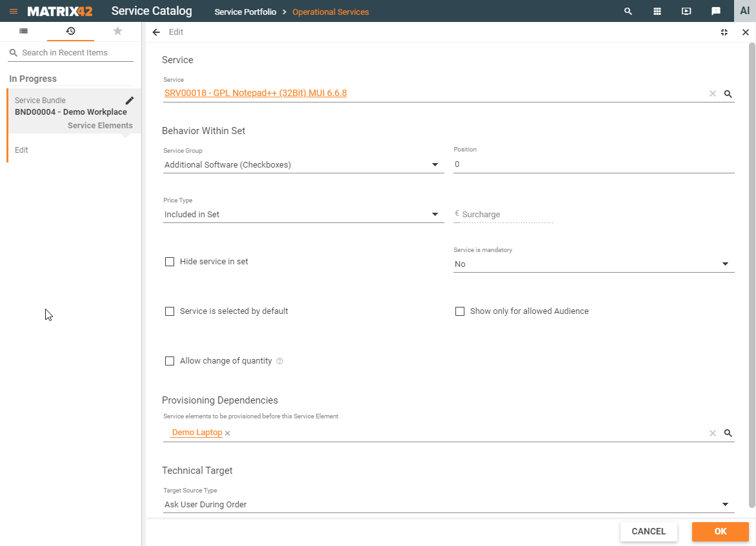Screen dimensions: 756x546
Task: Click the Position input field
Action: (x=593, y=164)
